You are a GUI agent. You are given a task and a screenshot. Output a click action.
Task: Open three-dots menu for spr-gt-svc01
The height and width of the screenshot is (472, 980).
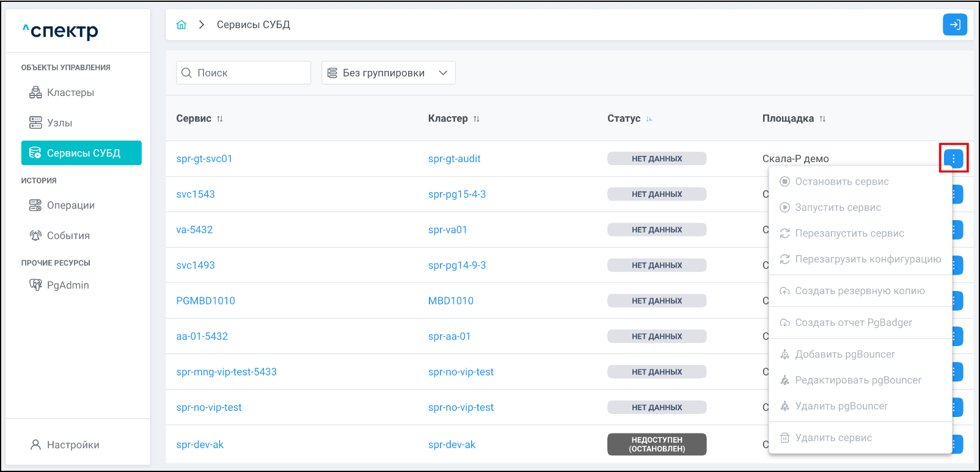tap(953, 159)
